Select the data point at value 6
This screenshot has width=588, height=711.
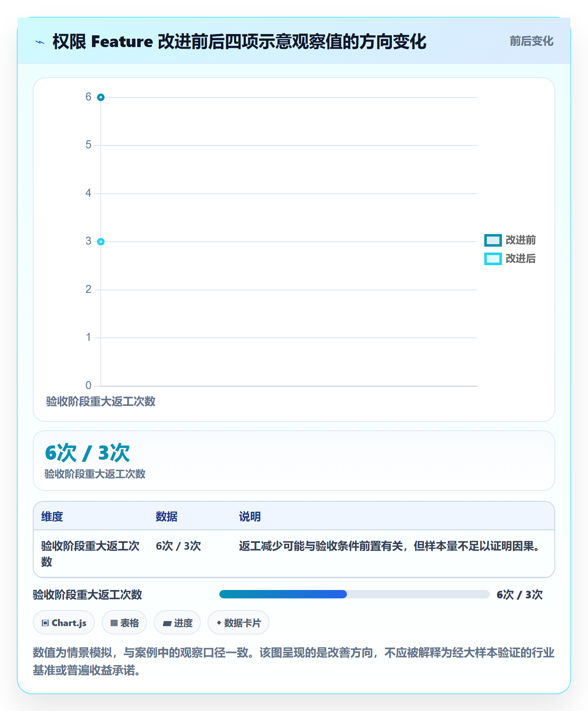(101, 97)
